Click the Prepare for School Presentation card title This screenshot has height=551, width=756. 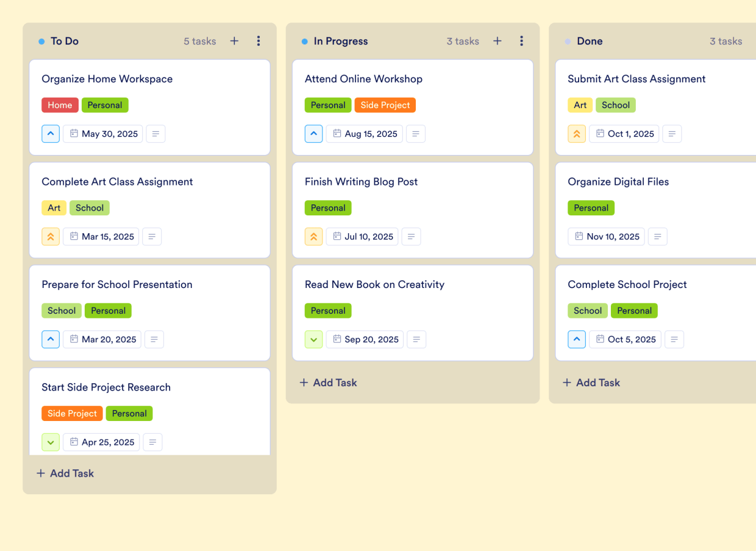click(x=117, y=284)
